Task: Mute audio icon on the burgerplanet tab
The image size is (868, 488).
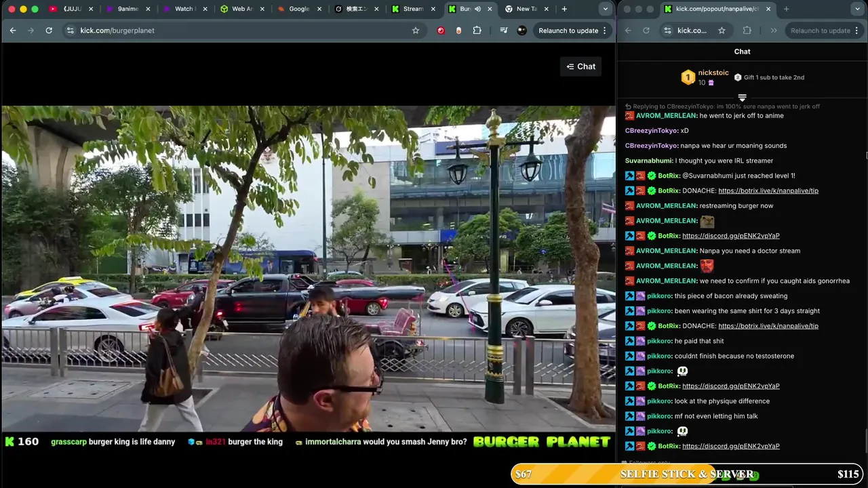Action: point(477,9)
